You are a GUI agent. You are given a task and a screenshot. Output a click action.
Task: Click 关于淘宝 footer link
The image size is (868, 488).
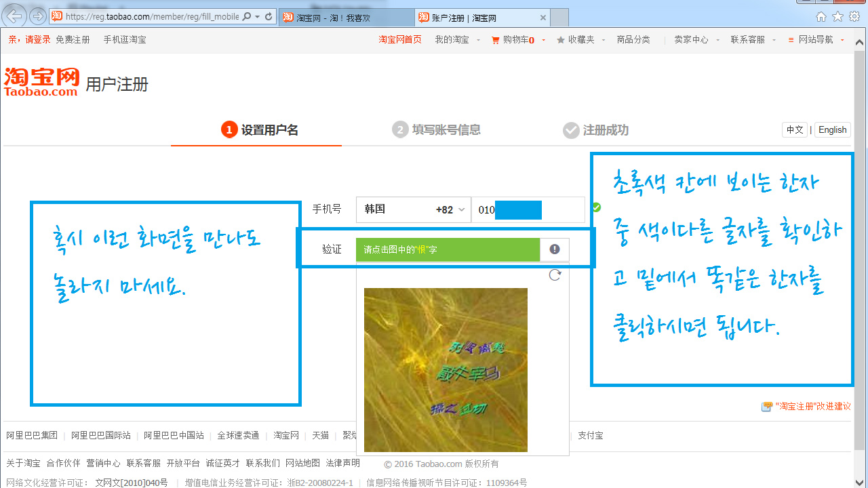click(23, 464)
